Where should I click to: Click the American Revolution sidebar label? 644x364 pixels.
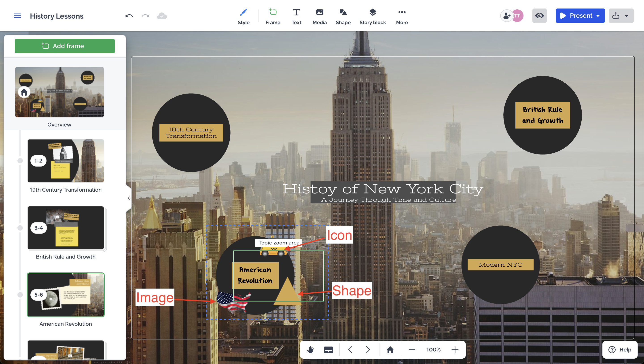pyautogui.click(x=66, y=324)
